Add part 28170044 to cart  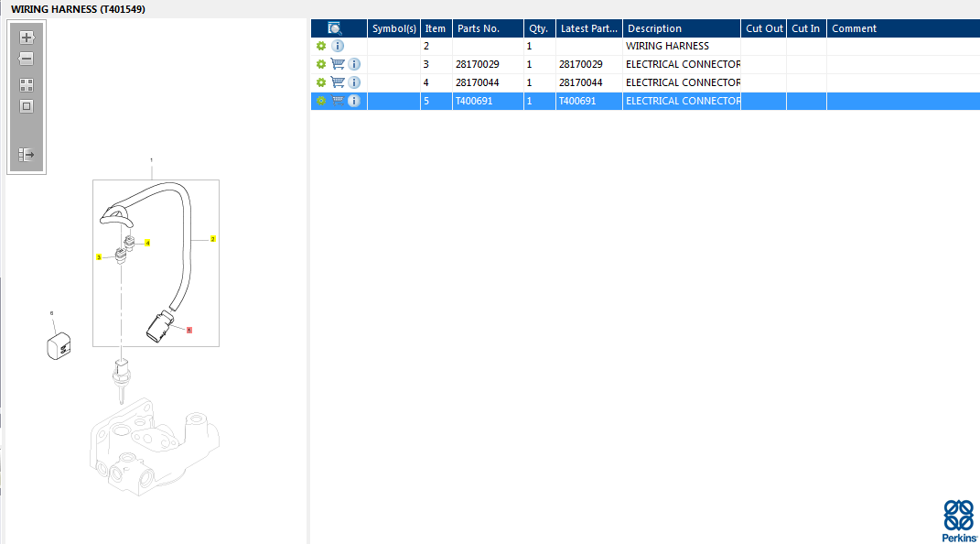(338, 82)
